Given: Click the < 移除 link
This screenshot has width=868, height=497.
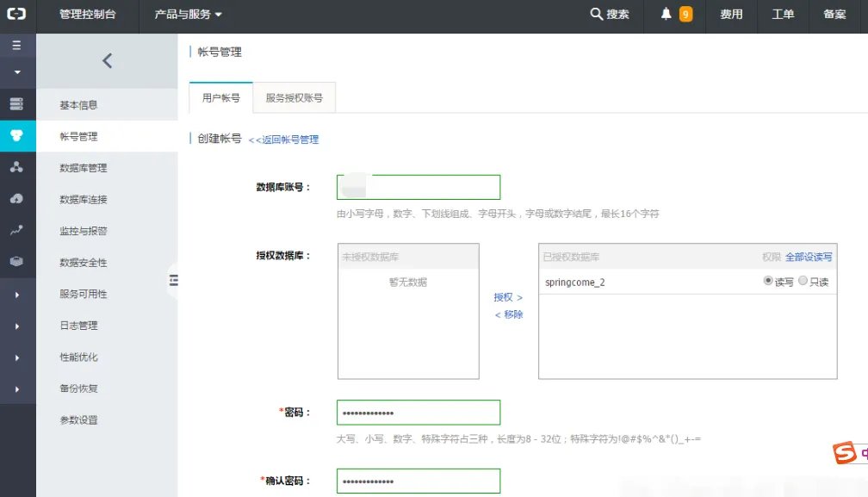Looking at the screenshot, I should pos(508,314).
